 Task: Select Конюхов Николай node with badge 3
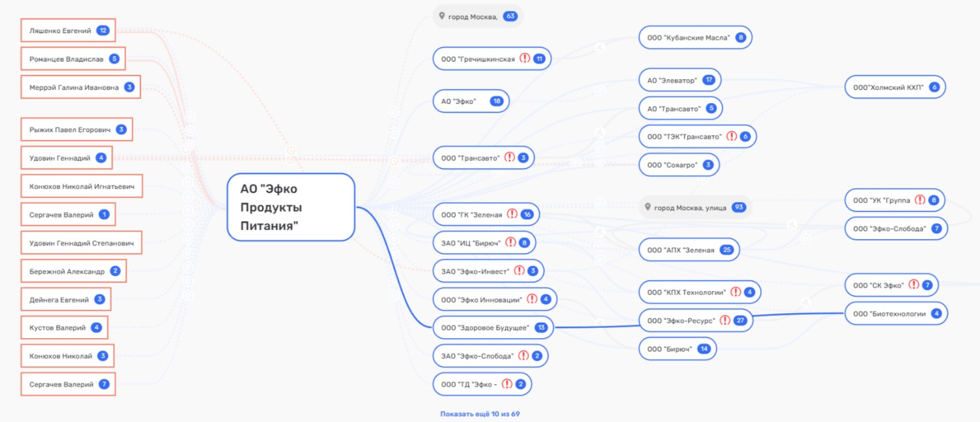click(x=67, y=356)
